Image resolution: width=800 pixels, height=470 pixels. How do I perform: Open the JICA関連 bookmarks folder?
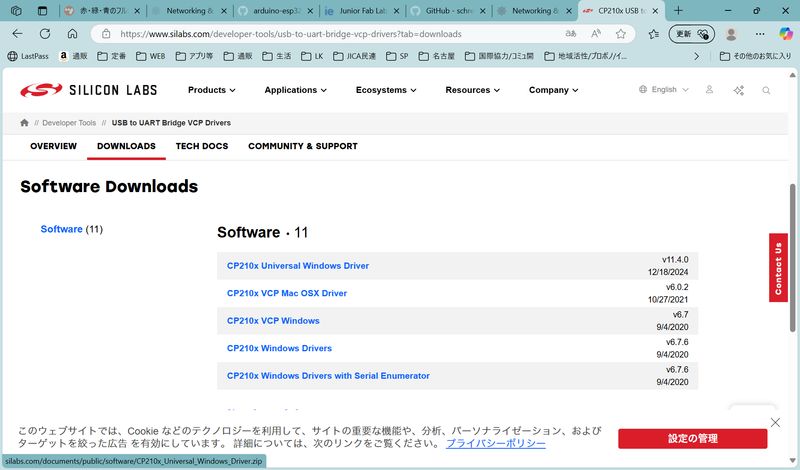354,56
